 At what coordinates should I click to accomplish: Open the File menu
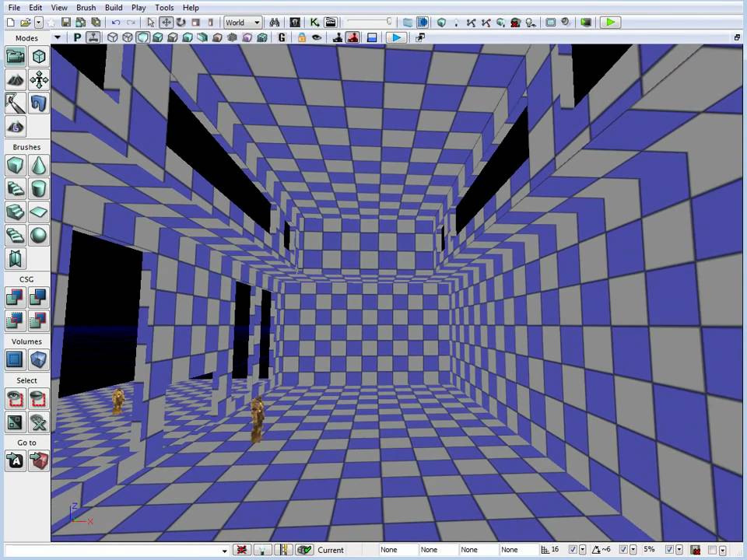[x=14, y=8]
